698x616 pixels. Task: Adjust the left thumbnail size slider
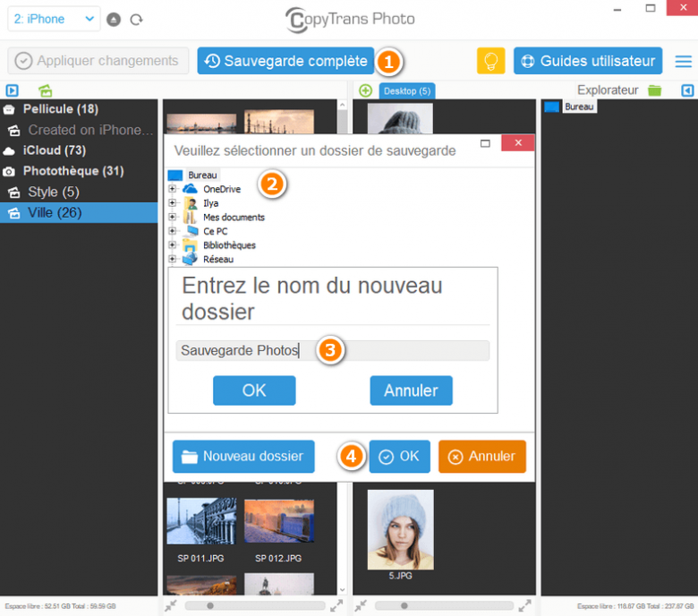[210, 606]
